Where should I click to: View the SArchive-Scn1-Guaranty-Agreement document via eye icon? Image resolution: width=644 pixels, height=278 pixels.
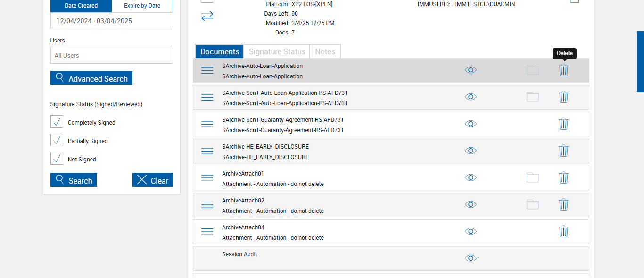(471, 124)
